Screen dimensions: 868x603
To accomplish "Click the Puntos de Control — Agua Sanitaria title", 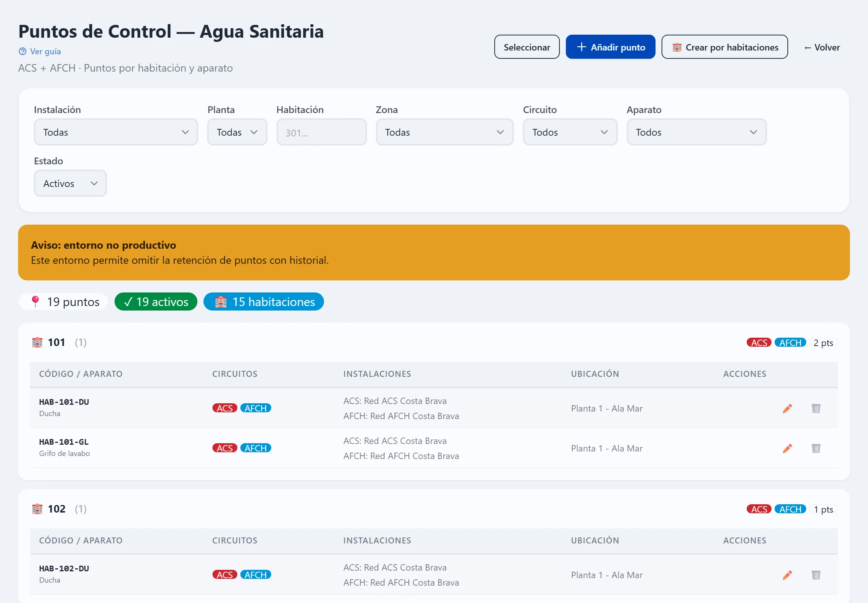I will click(171, 31).
